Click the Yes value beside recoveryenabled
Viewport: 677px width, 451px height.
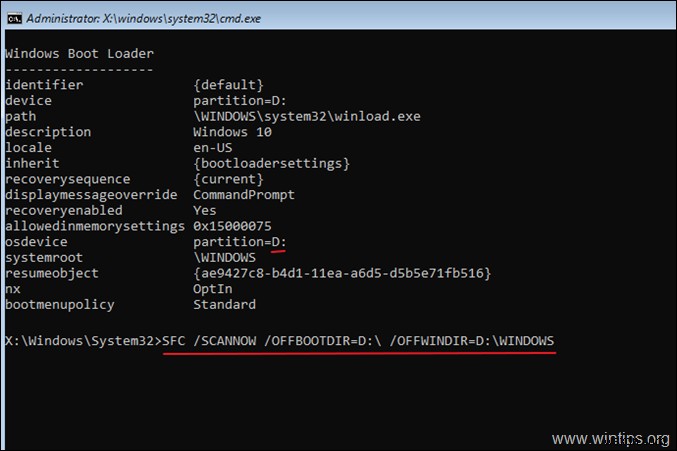click(x=204, y=210)
